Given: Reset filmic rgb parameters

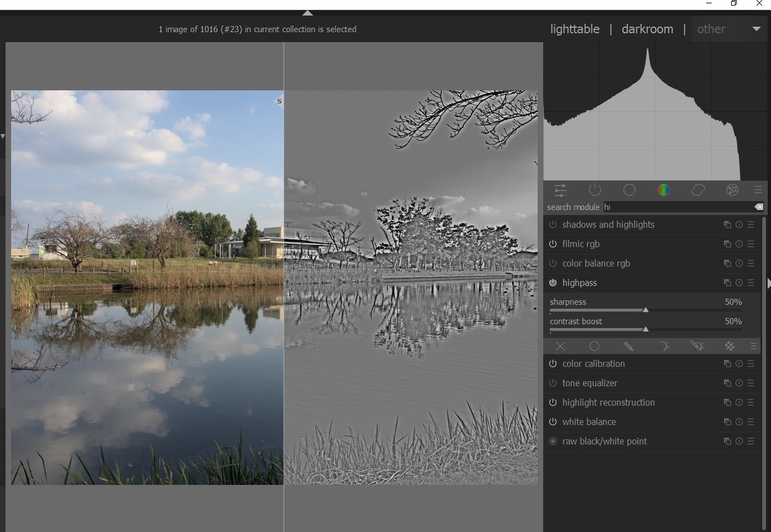Looking at the screenshot, I should point(739,244).
